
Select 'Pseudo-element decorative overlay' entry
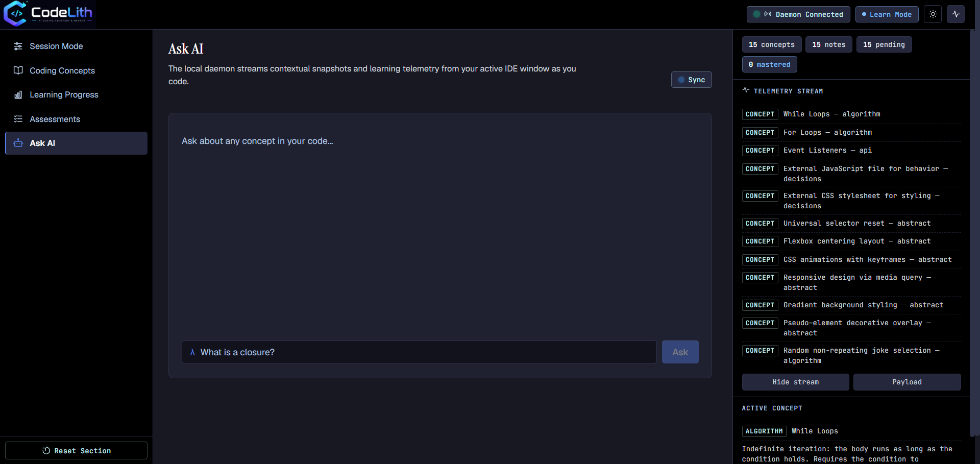point(851,328)
